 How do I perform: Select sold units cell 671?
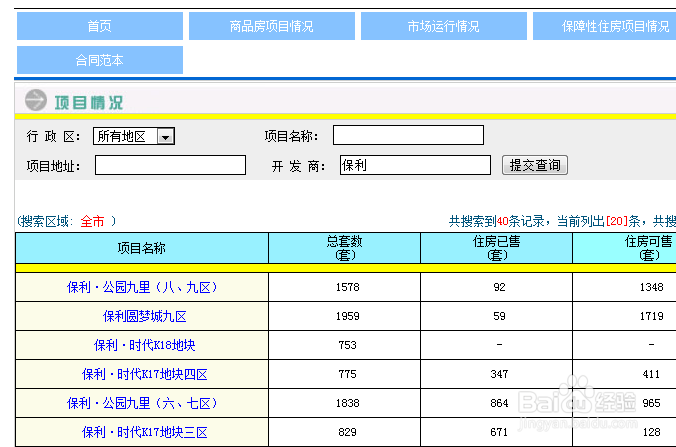coord(499,432)
